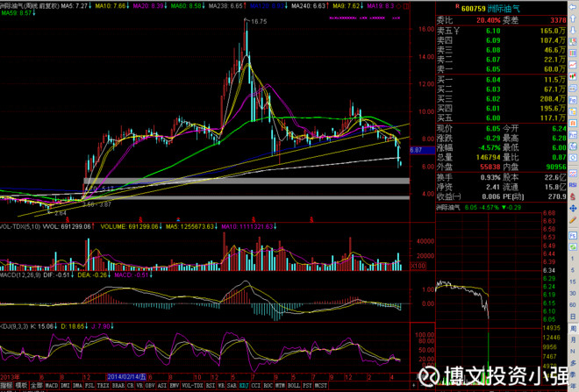Viewport: 579px width, 392px height.
Task: Switch to 30-minute period in sidebar
Action: 573,293
